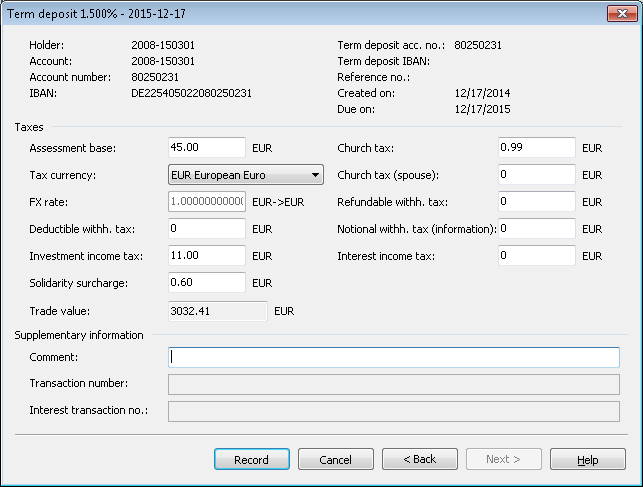The width and height of the screenshot is (643, 487).
Task: Click the FX rate field
Action: 205,202
